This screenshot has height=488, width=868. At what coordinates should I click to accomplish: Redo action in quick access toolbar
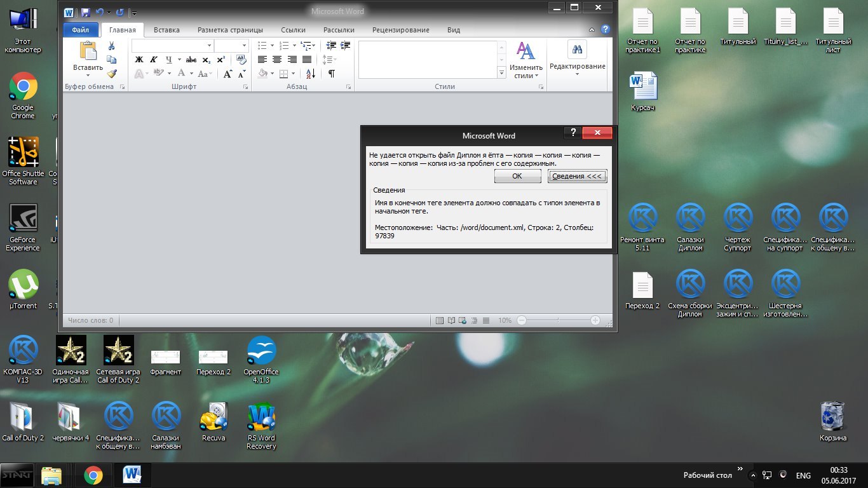point(119,12)
